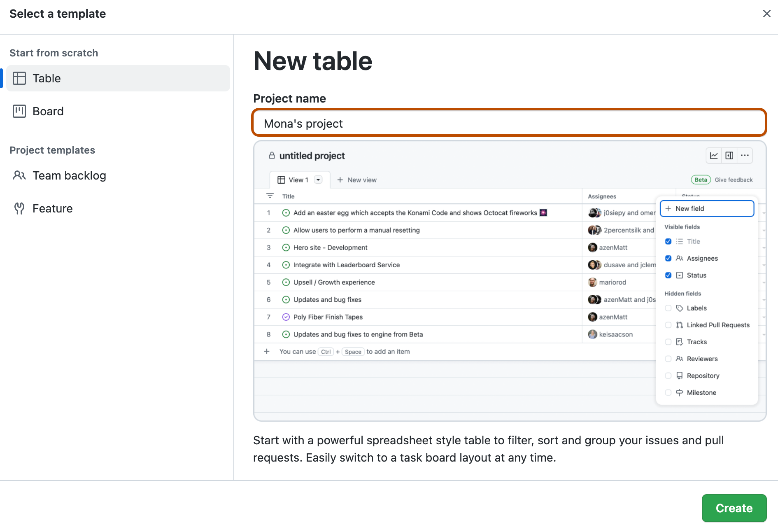Enable the Repository field checkbox
Screen dimensions: 778x532
tap(668, 376)
